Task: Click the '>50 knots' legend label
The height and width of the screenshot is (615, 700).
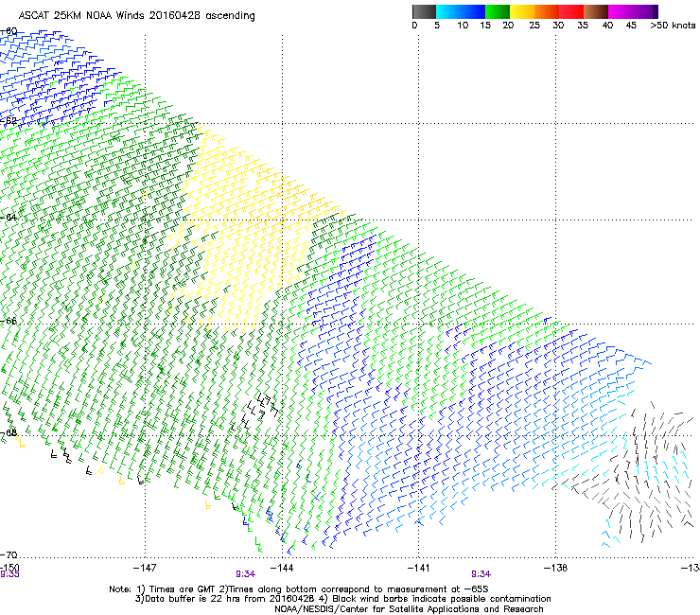Action: (673, 25)
